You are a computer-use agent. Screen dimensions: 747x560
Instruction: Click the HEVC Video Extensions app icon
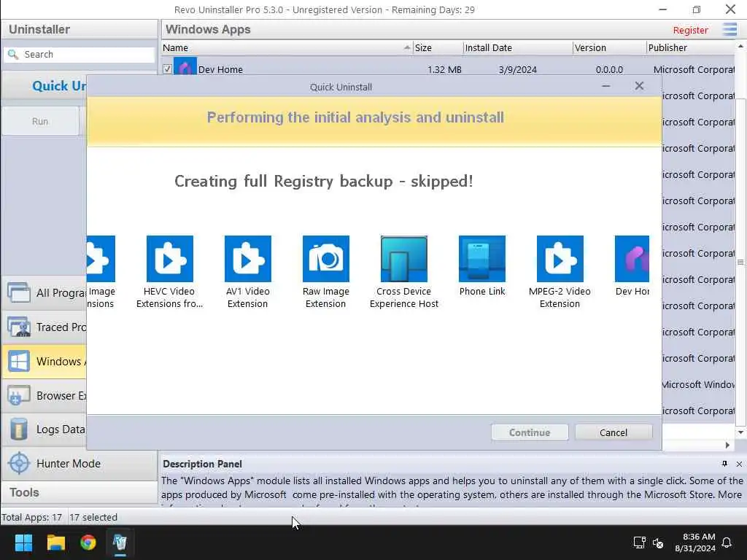pos(169,259)
